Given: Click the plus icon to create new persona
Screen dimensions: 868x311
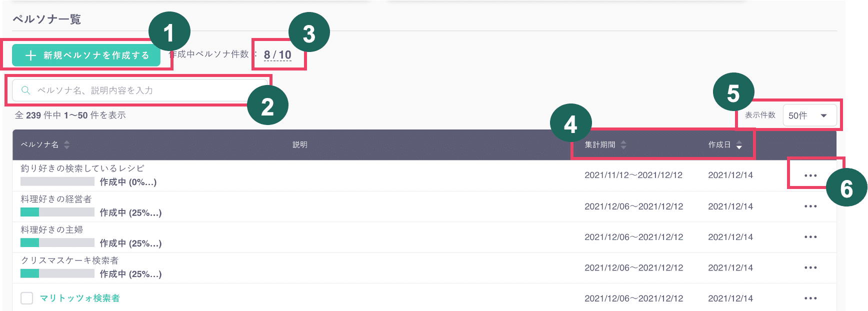Looking at the screenshot, I should 30,55.
